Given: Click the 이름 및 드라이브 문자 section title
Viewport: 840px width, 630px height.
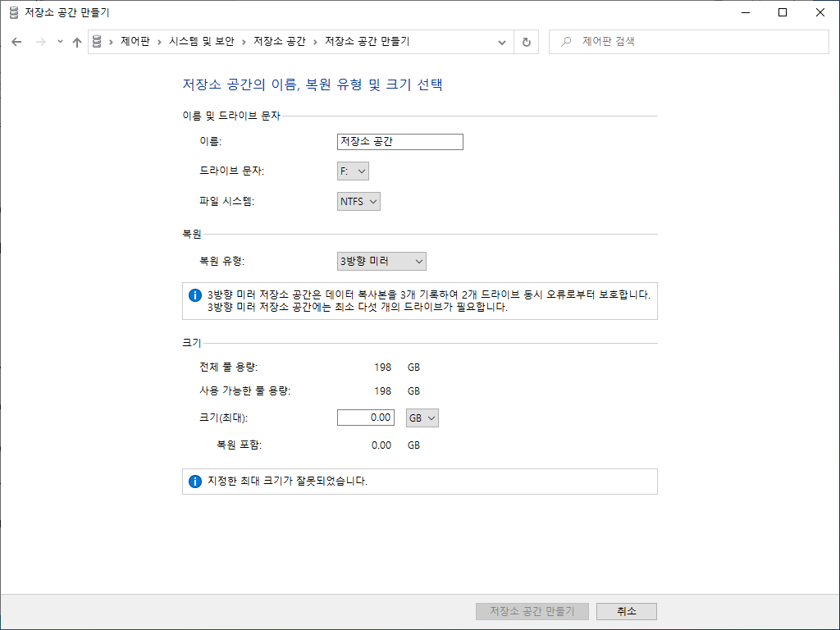Looking at the screenshot, I should tap(231, 116).
